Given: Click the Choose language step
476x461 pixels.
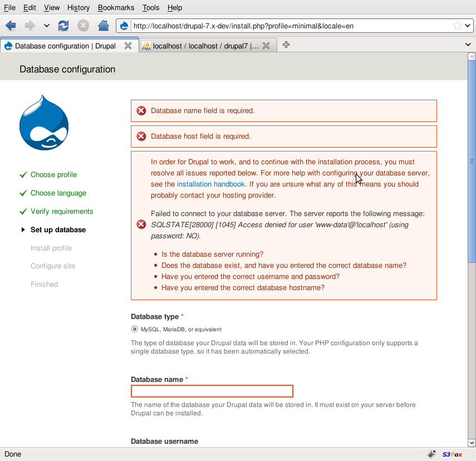Looking at the screenshot, I should pos(58,193).
